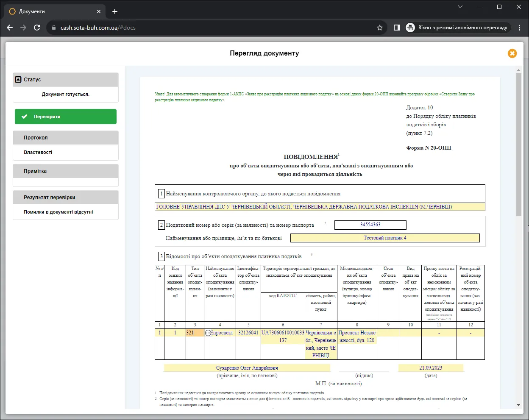
Task: Expand the Протокол section header
Action: [x=66, y=138]
